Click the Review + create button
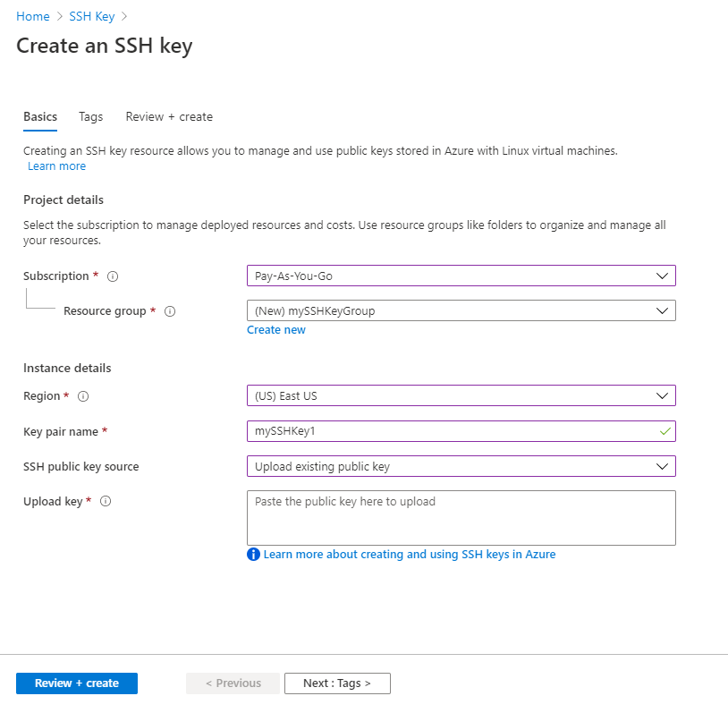Screen dimensions: 728x713 point(76,683)
